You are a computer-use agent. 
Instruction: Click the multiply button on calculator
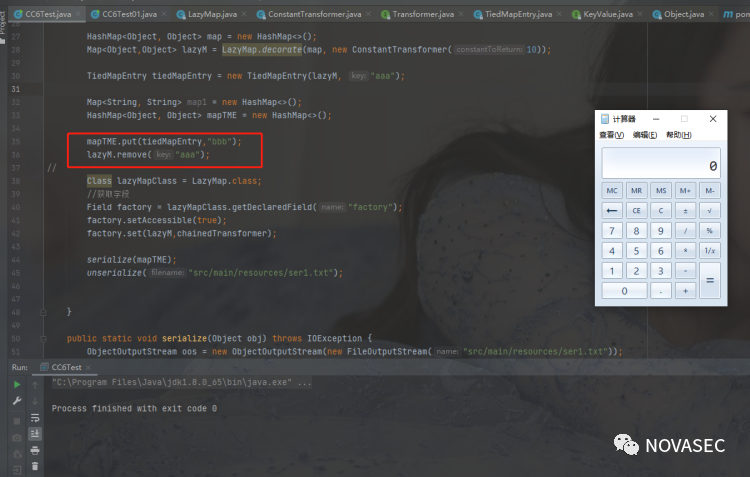(685, 251)
